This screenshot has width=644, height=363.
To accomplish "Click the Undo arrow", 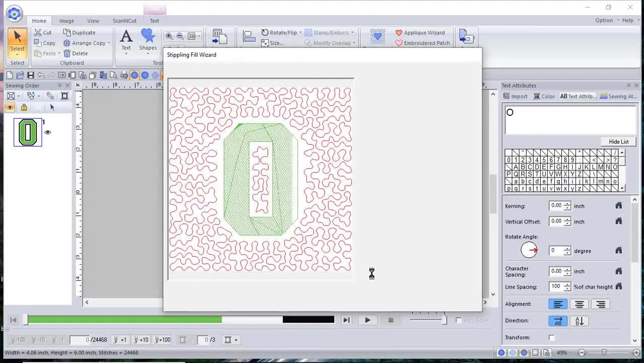I will click(x=41, y=75).
